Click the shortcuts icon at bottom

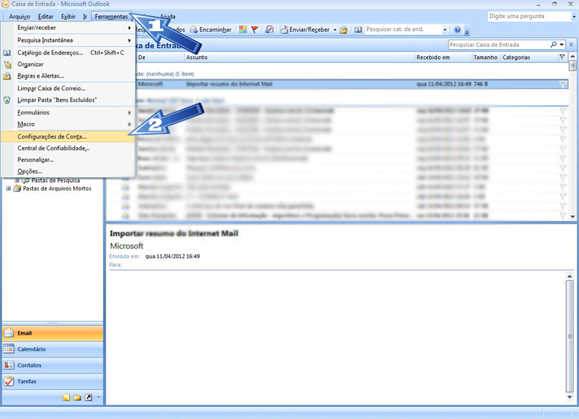coord(89,397)
